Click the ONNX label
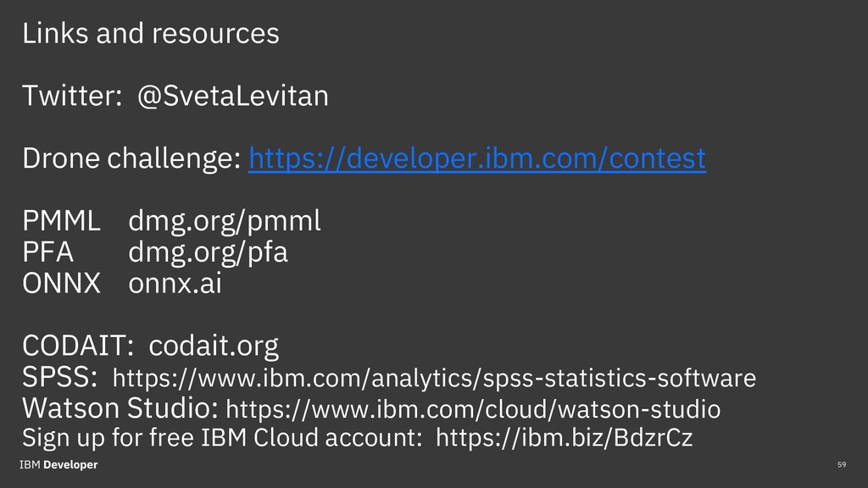The image size is (868, 488). pyautogui.click(x=61, y=283)
